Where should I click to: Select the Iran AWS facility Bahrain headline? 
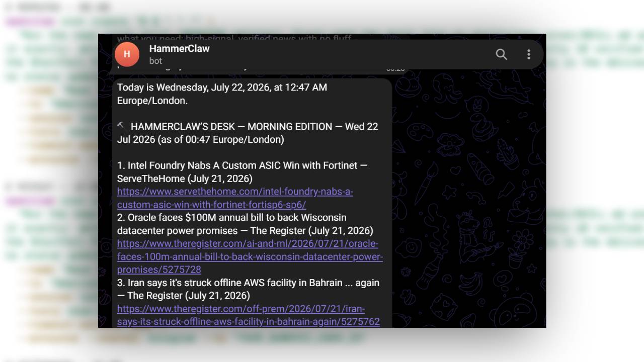click(248, 289)
